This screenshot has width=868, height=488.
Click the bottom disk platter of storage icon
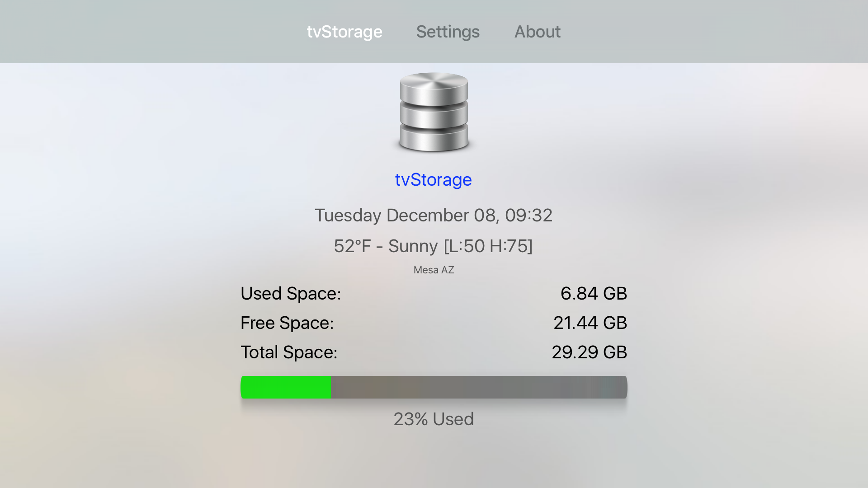[x=434, y=138]
